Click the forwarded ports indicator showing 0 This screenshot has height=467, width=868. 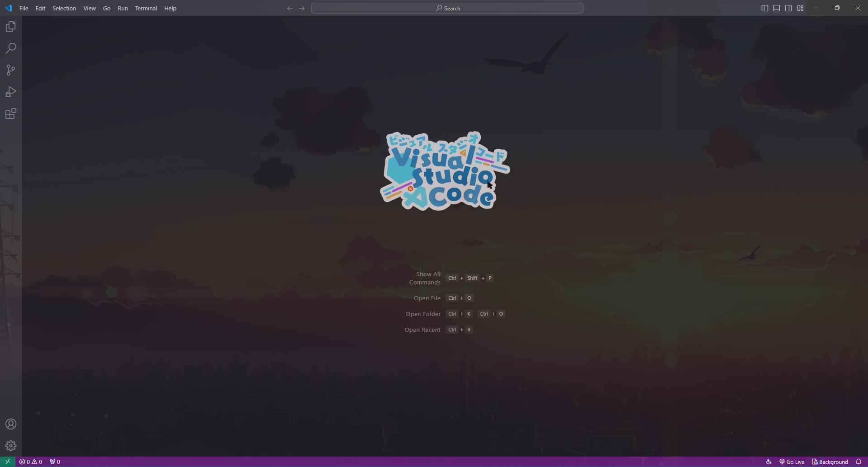(x=55, y=462)
